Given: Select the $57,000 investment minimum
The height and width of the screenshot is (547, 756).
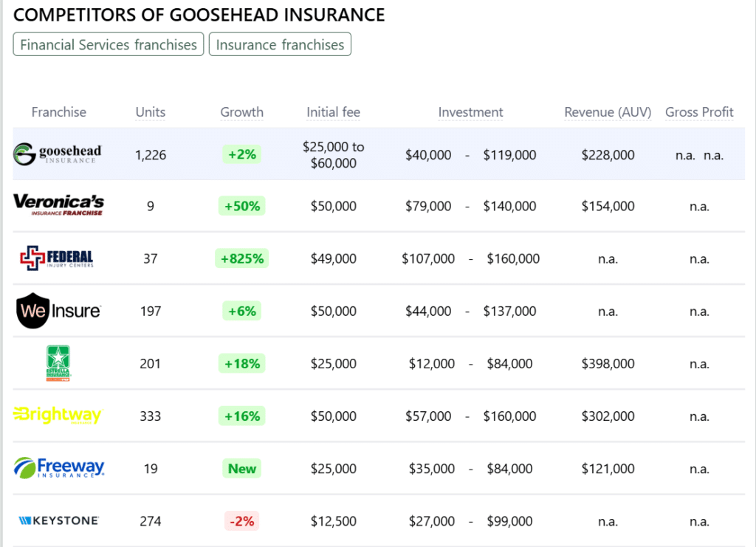Looking at the screenshot, I should tap(428, 416).
